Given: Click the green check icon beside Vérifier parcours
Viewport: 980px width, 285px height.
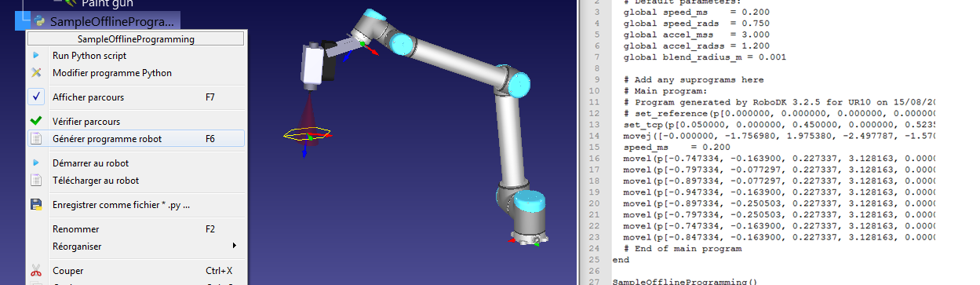Looking at the screenshot, I should [x=36, y=122].
